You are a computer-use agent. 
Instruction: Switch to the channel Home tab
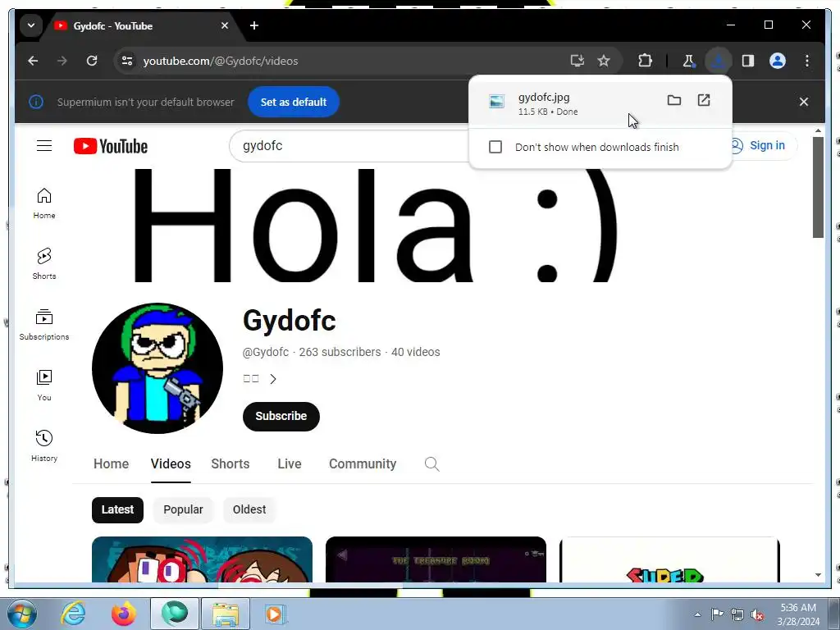[x=111, y=464]
